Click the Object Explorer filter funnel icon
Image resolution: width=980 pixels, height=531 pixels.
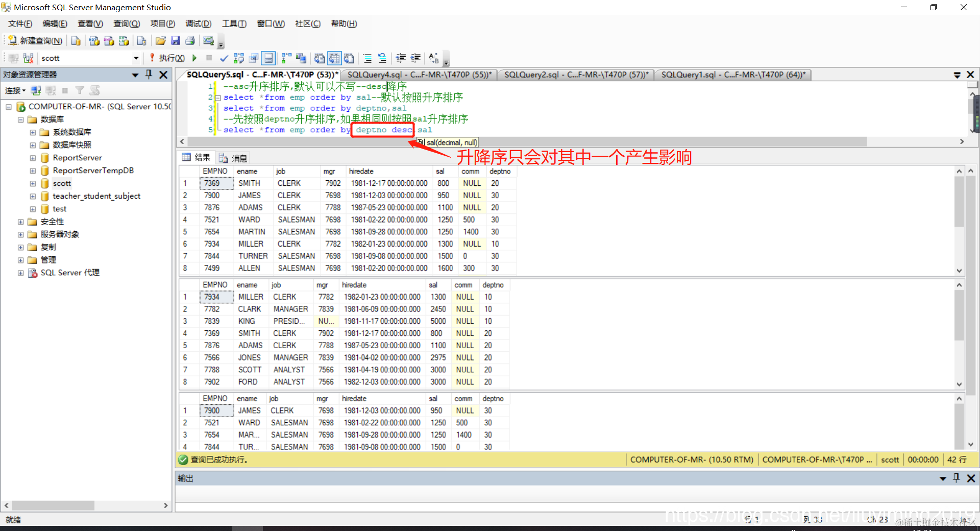80,90
